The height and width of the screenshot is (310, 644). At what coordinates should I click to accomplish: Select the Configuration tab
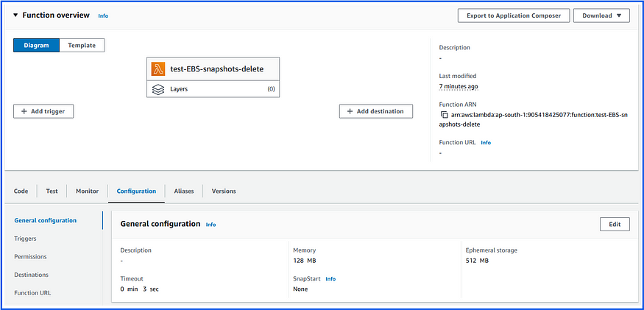[136, 191]
